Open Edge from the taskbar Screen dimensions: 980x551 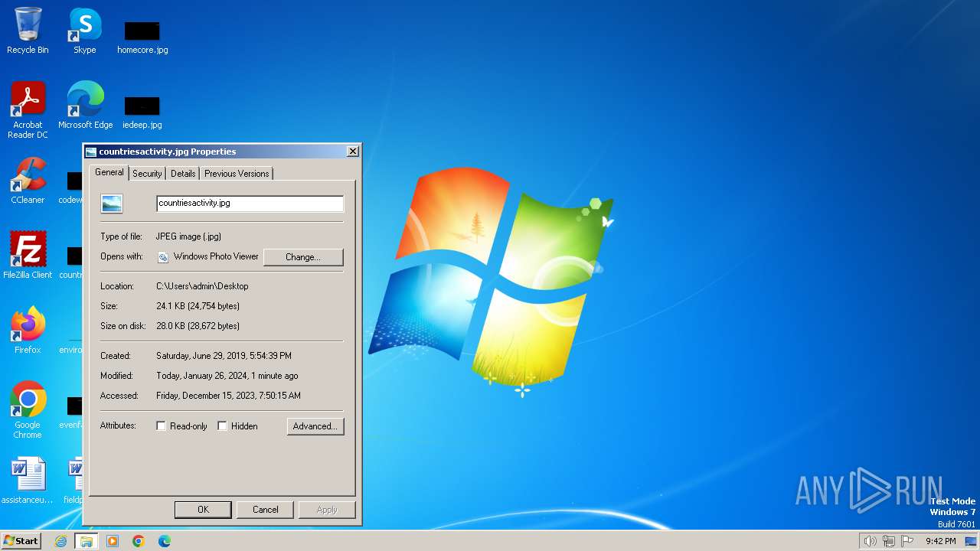(x=165, y=541)
